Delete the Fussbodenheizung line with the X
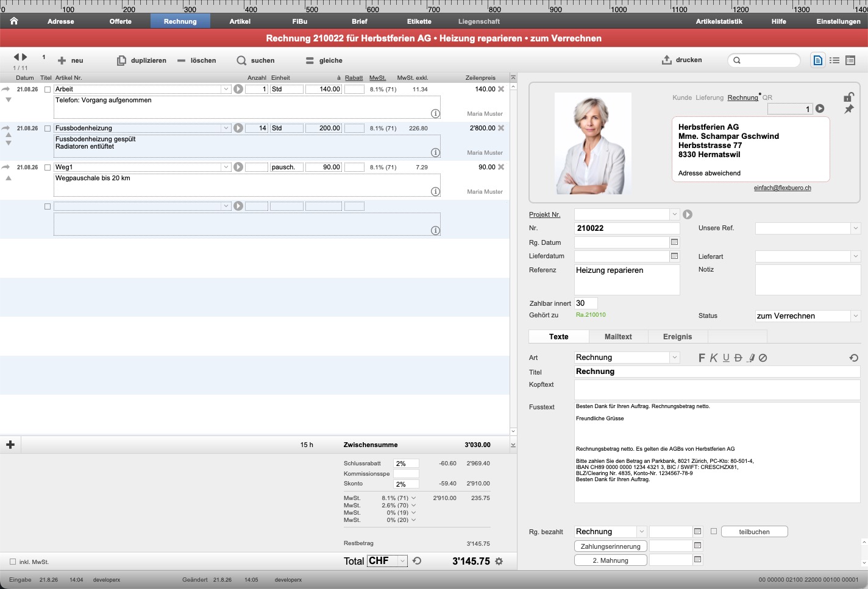868x589 pixels. 501,128
